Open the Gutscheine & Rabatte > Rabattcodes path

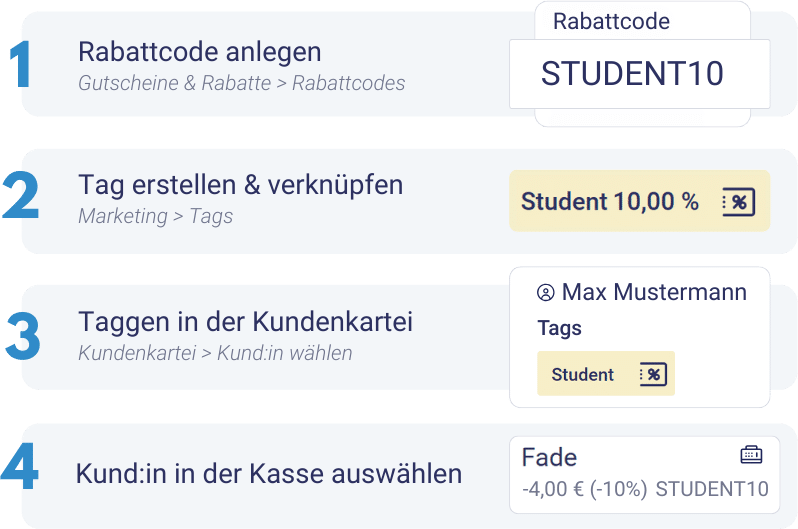tap(242, 83)
